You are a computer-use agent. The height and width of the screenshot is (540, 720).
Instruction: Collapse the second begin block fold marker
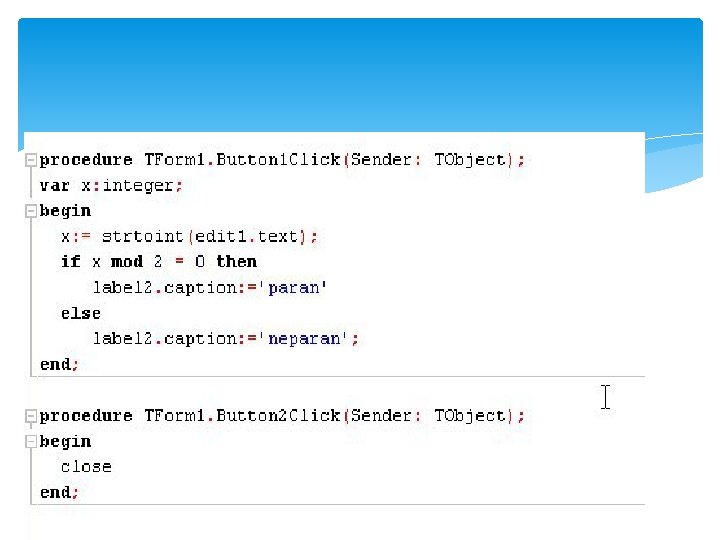click(x=31, y=442)
